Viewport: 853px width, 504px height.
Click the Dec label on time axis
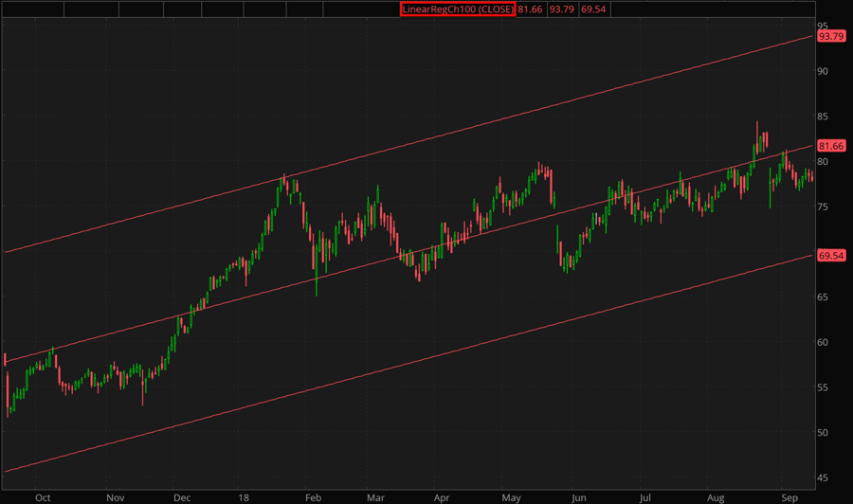181,495
